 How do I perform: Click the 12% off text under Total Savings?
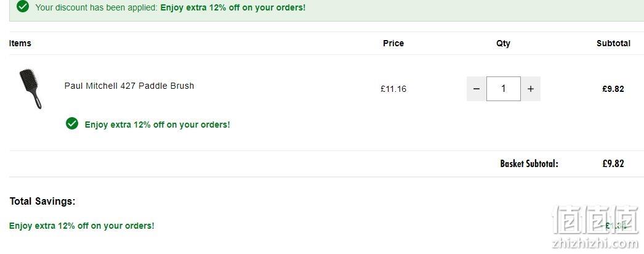pos(82,226)
